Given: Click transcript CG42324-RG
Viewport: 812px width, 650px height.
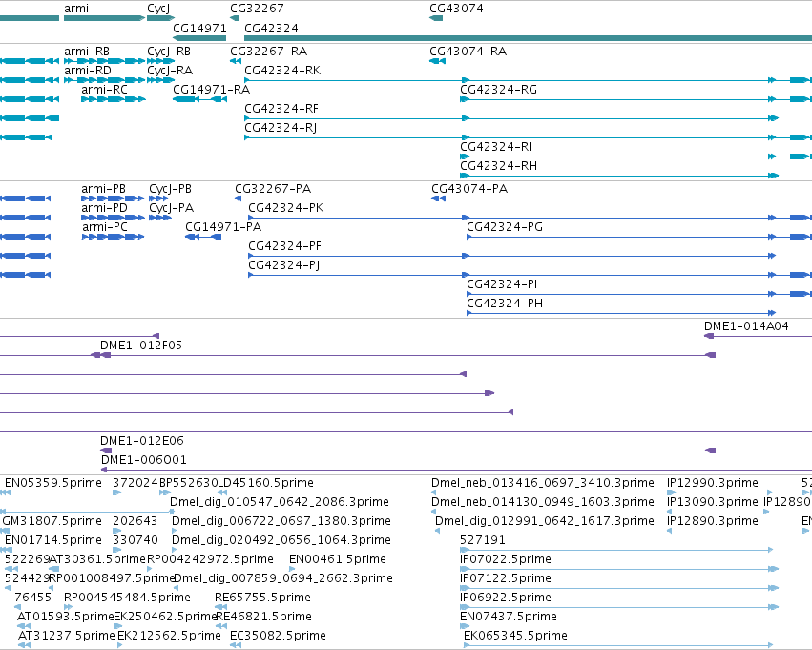Looking at the screenshot, I should [x=499, y=90].
